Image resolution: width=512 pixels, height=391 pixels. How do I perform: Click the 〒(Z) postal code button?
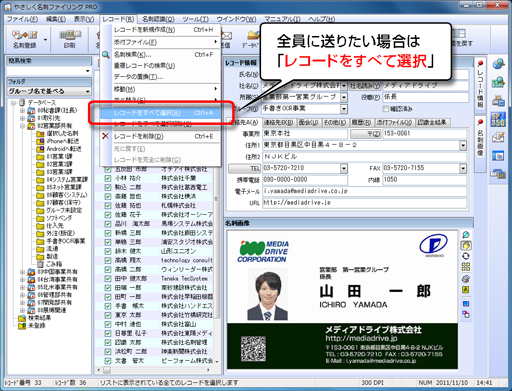pos(365,134)
